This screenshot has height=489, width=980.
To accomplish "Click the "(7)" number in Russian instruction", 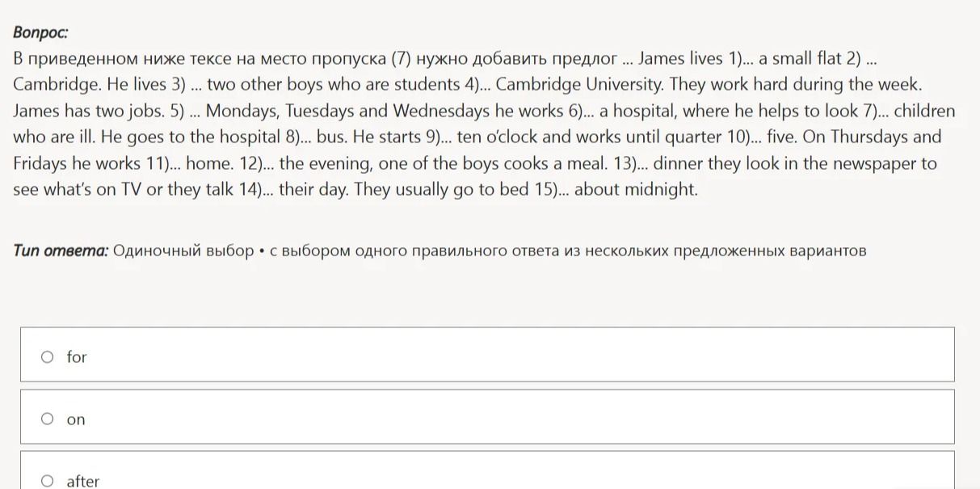I will pyautogui.click(x=402, y=58).
